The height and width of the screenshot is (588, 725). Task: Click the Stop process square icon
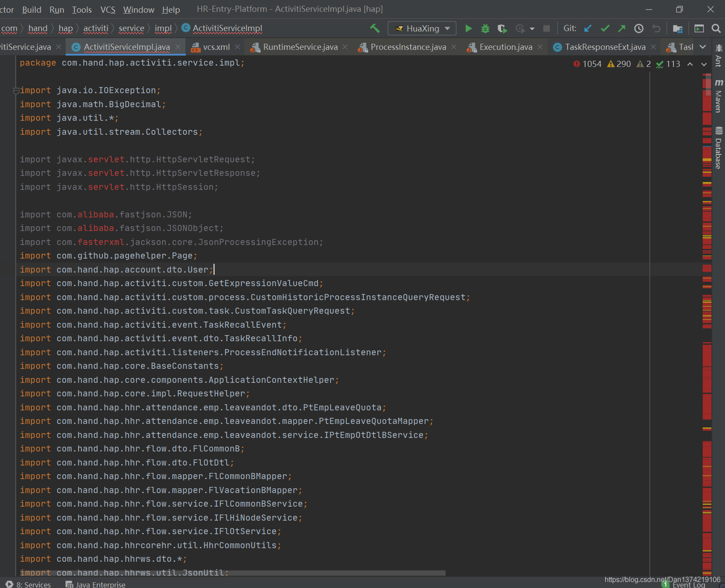(547, 28)
